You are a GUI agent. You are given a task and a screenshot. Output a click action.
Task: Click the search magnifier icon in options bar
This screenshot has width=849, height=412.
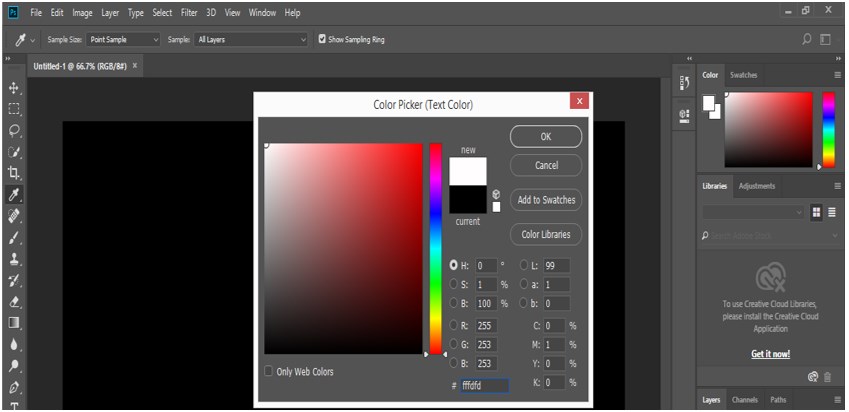pos(807,40)
